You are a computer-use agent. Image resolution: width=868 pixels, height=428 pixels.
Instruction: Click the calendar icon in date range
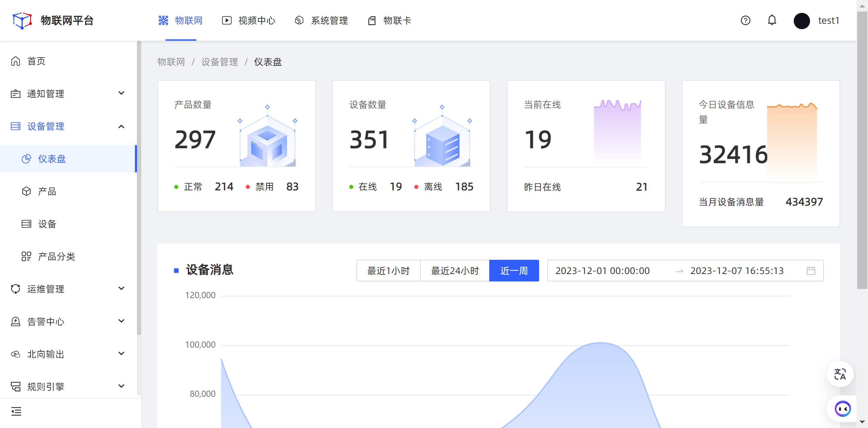point(811,271)
